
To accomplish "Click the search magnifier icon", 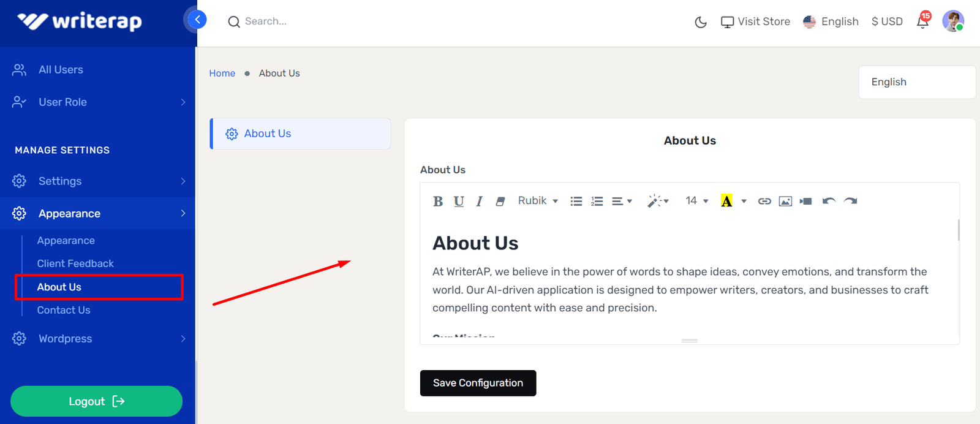I will (233, 22).
